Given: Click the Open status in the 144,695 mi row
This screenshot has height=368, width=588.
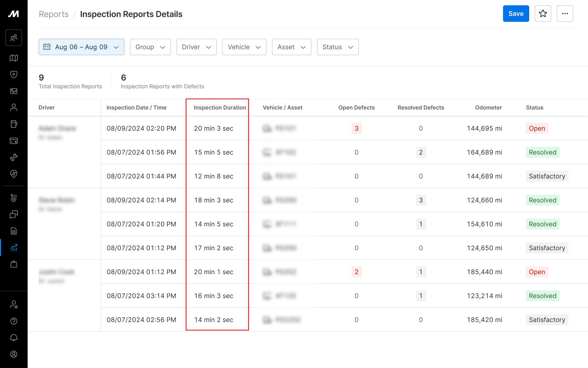Looking at the screenshot, I should pyautogui.click(x=537, y=128).
